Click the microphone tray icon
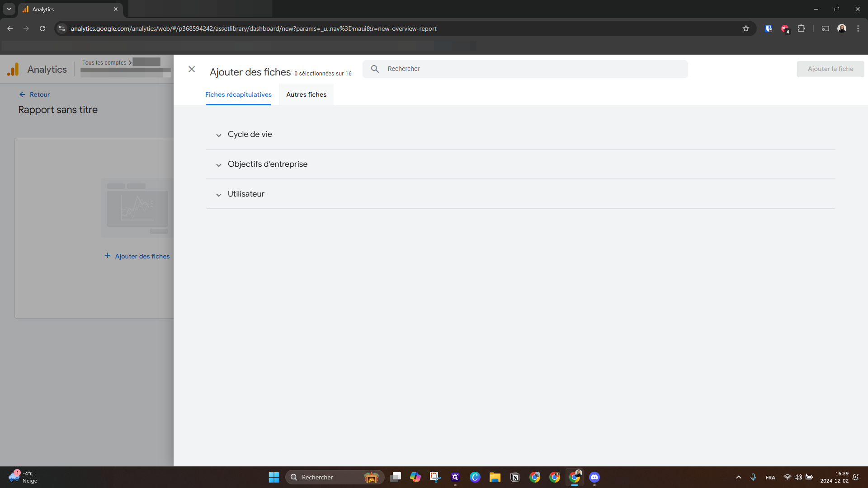The height and width of the screenshot is (488, 868). [753, 477]
